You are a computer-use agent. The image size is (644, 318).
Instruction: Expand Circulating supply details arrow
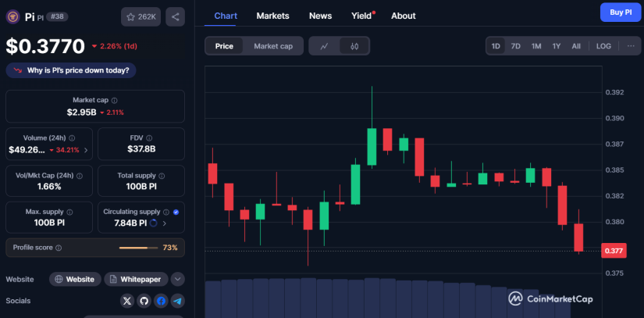point(164,223)
